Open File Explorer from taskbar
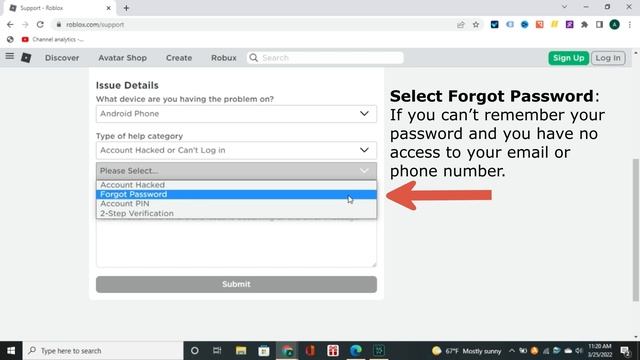 (241, 350)
